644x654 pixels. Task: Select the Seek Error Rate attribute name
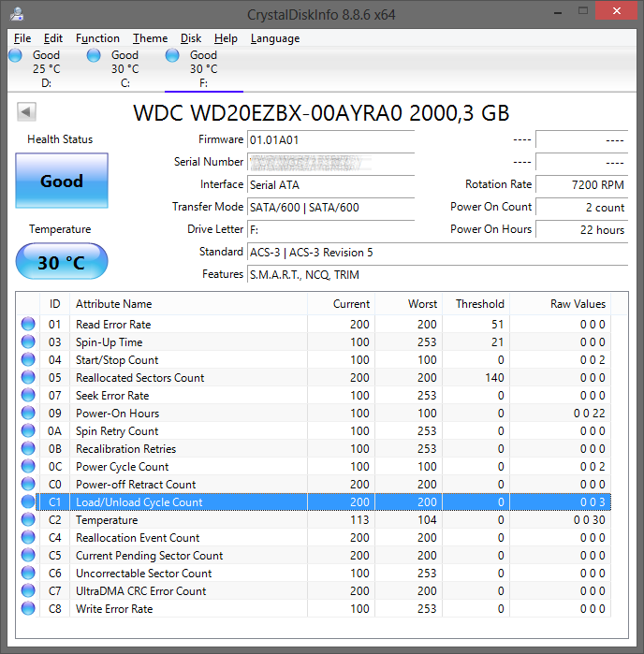pos(112,396)
